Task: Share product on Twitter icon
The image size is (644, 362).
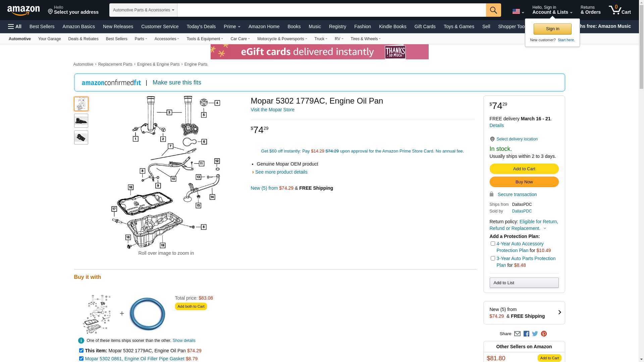Action: [535, 334]
